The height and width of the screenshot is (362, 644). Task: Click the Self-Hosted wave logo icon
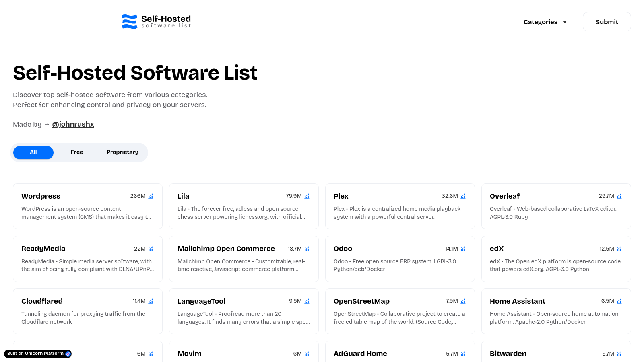[x=129, y=22]
